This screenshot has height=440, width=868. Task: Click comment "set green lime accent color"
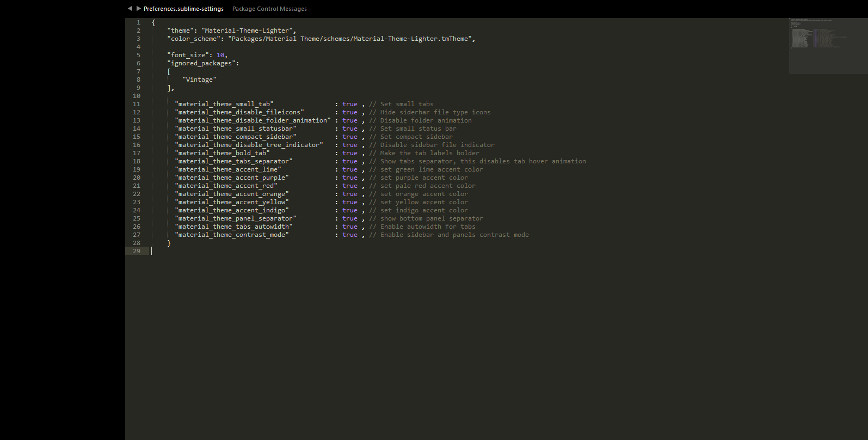click(426, 169)
